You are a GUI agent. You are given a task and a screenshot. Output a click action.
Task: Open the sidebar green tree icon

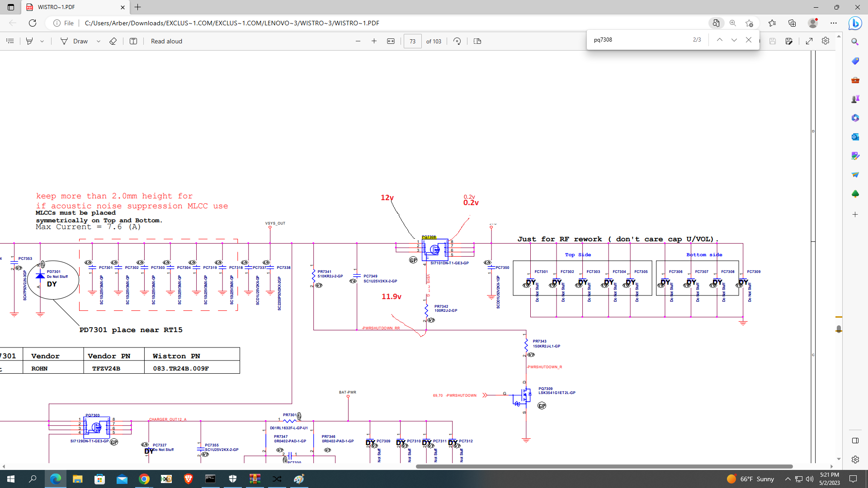pos(855,194)
